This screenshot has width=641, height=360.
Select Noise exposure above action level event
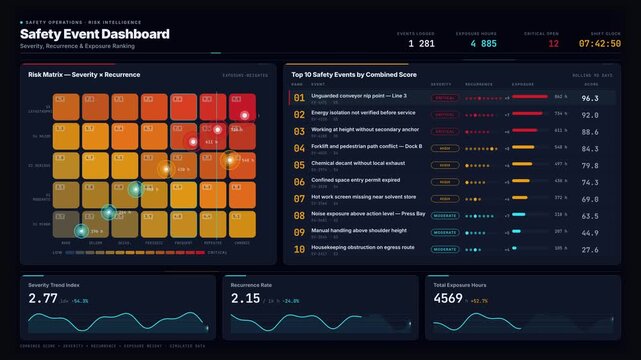click(452, 216)
